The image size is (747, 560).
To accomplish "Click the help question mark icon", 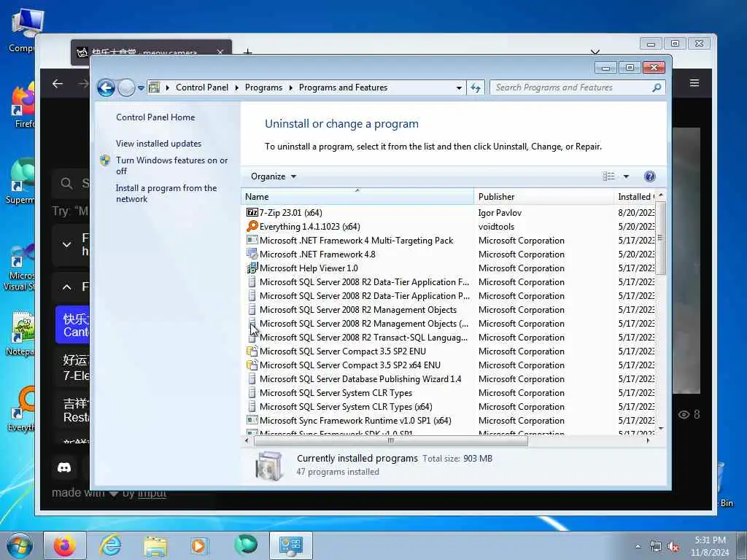I will tap(649, 176).
